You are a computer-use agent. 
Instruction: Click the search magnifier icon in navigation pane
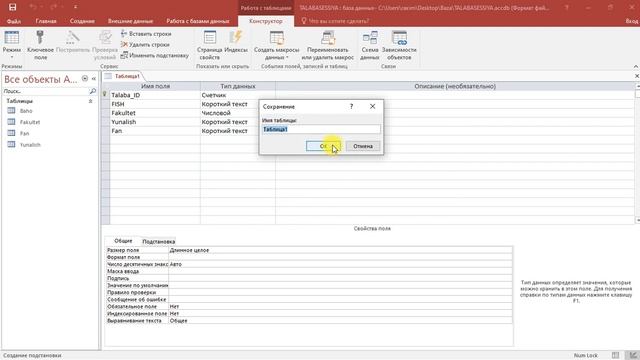(x=93, y=91)
